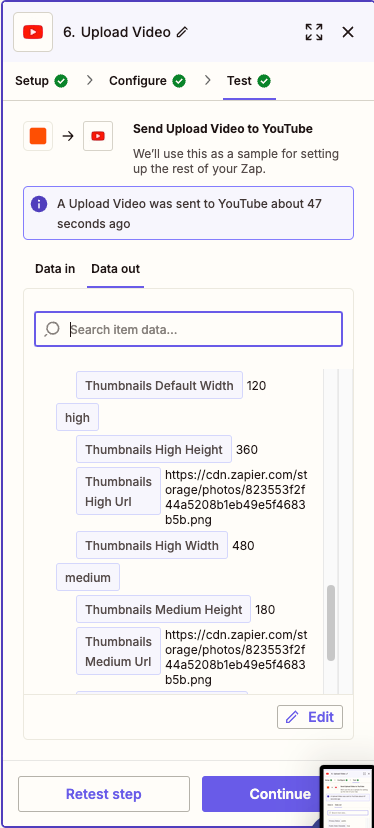The image size is (374, 828).
Task: Click the info icon in the notification banner
Action: 39,204
